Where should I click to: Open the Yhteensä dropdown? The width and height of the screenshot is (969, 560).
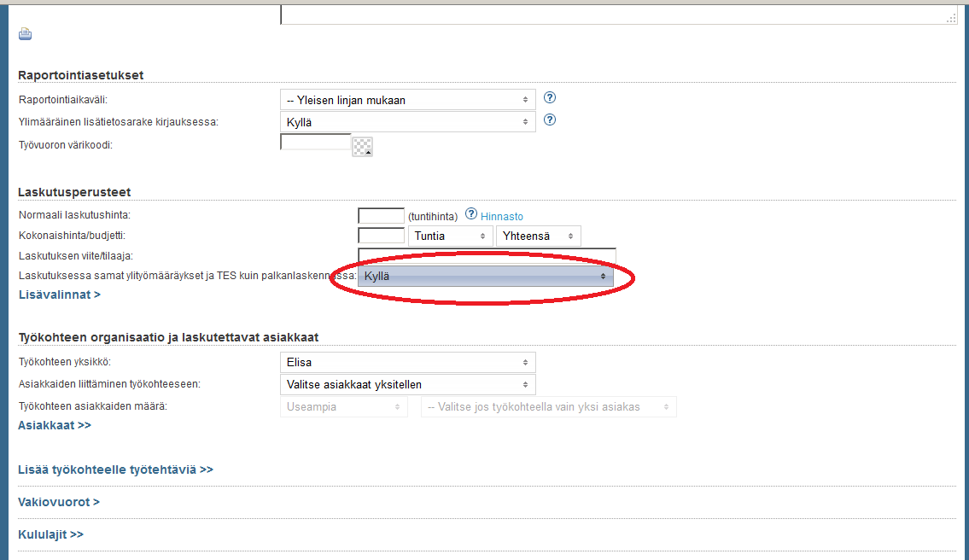[538, 236]
